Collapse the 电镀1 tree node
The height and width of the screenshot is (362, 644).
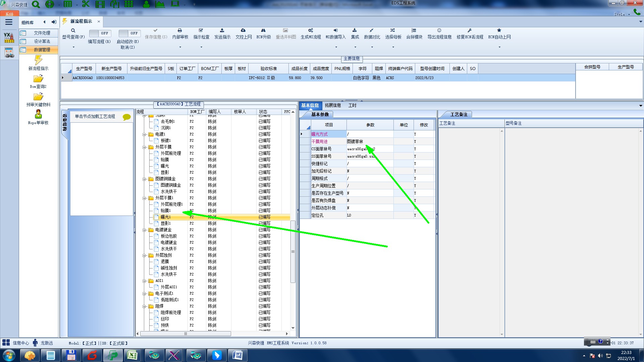click(145, 134)
